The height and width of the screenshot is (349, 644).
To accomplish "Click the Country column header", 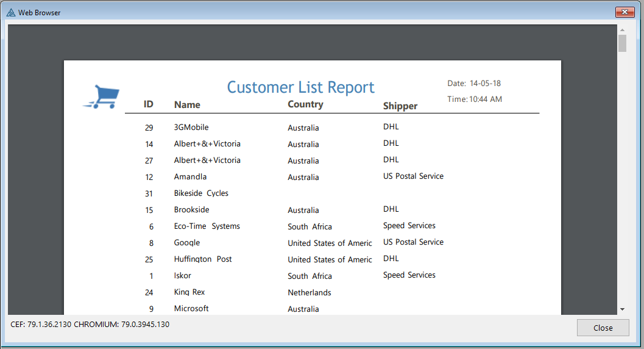I will pyautogui.click(x=305, y=104).
